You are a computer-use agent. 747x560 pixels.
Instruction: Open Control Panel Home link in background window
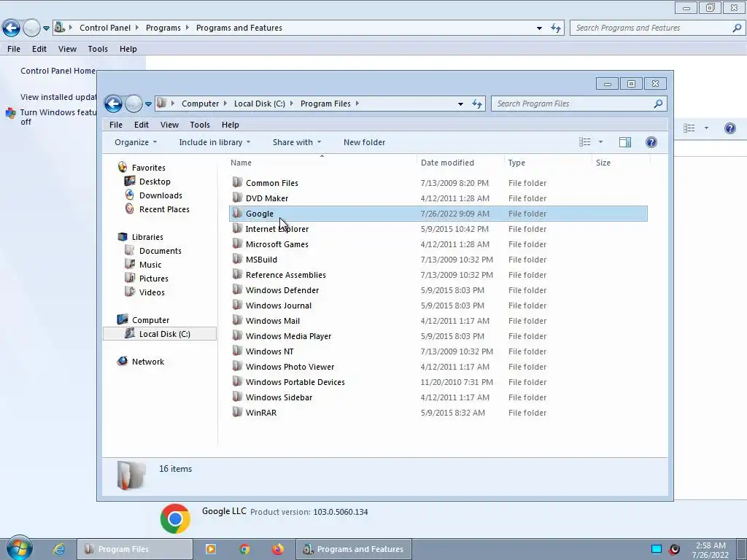pyautogui.click(x=58, y=71)
